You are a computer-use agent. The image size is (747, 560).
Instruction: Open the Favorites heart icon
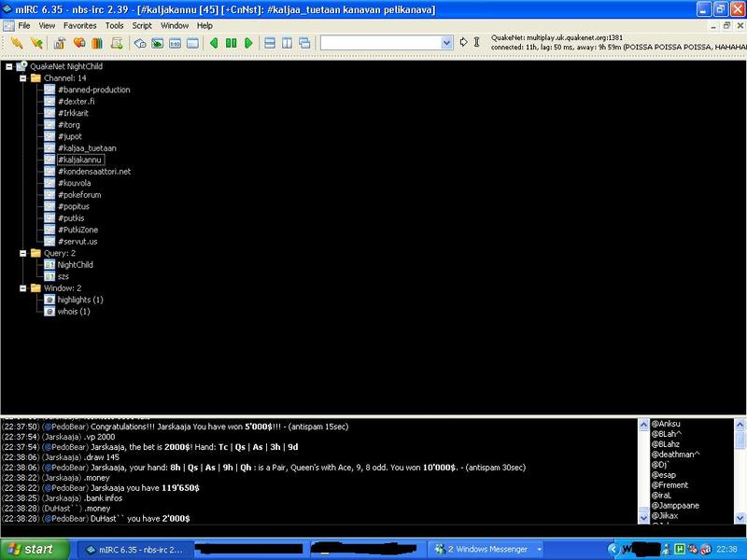click(x=78, y=43)
